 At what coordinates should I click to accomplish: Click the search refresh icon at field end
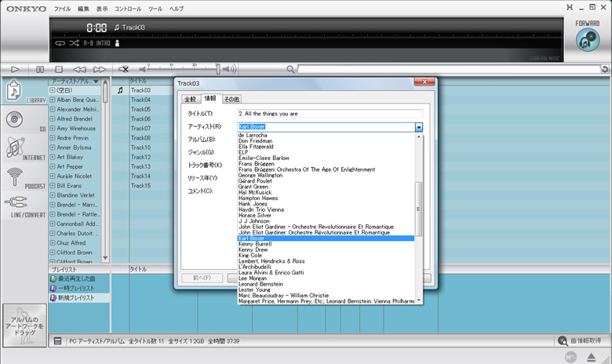[605, 70]
